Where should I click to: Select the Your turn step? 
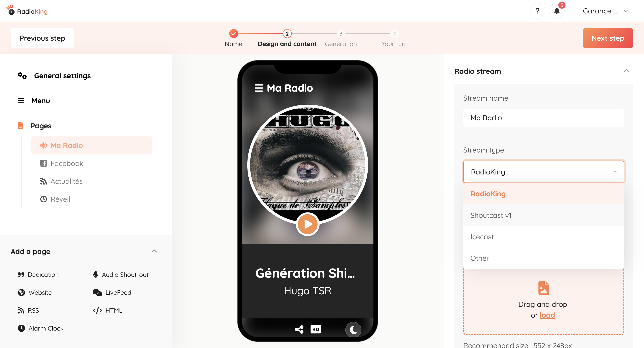click(394, 38)
